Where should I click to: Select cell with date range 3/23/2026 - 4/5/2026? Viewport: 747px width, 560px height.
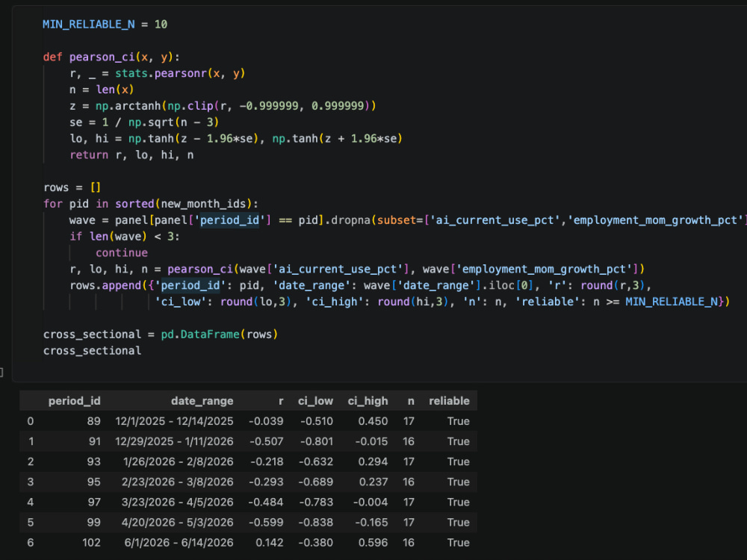pos(177,502)
